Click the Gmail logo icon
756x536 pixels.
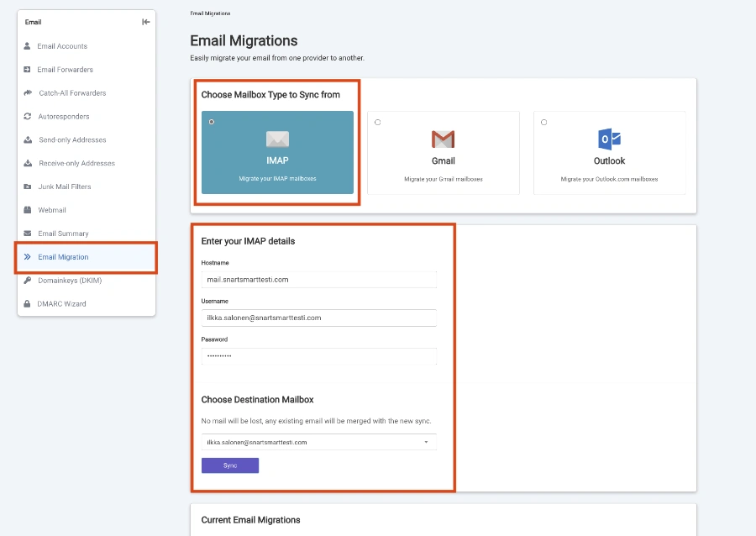[443, 139]
